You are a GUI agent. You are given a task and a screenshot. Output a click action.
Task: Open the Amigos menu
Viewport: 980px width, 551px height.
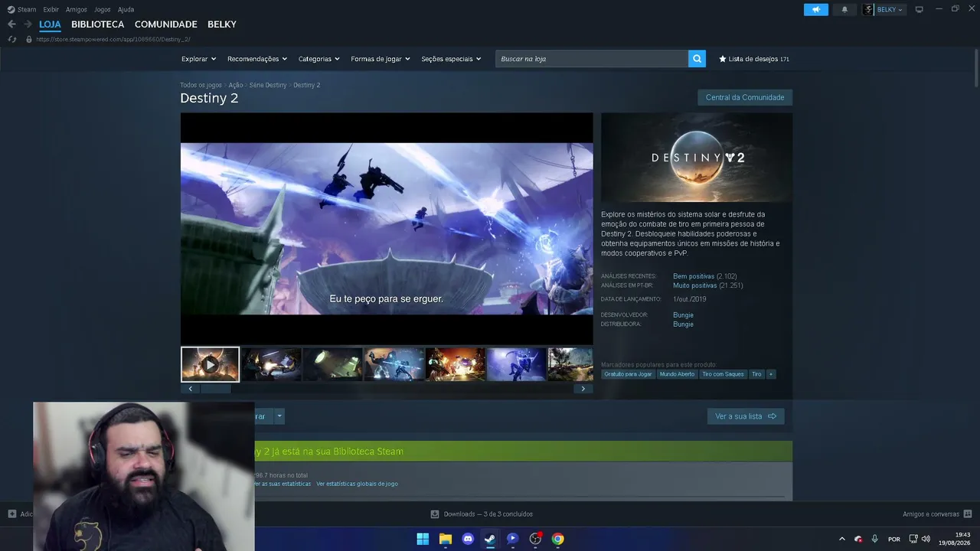pos(77,9)
